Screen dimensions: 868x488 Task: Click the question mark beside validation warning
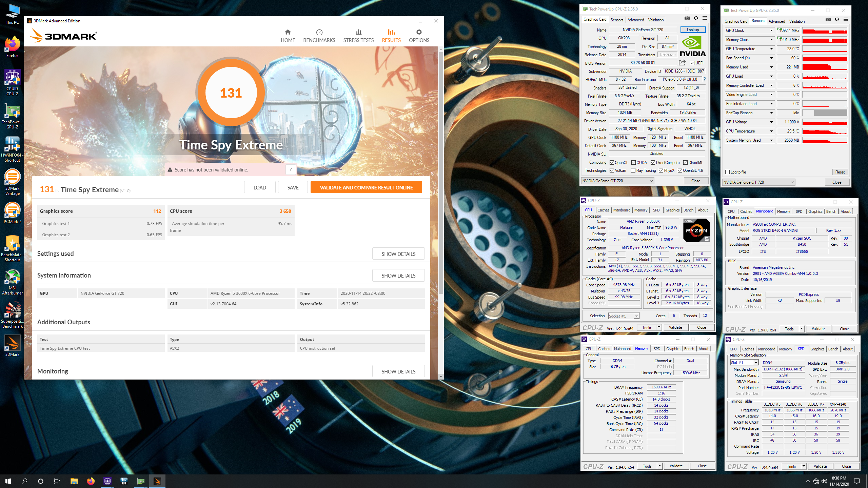pos(291,169)
